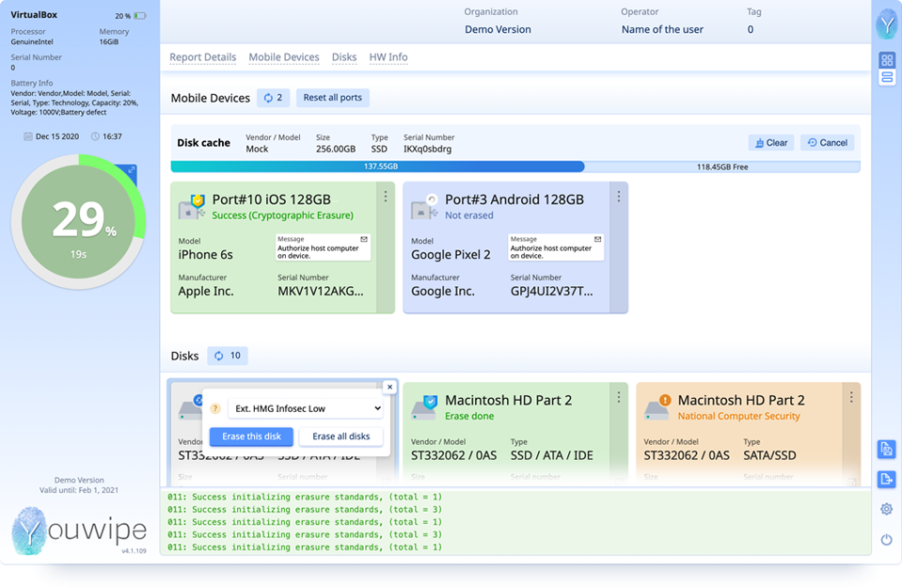The image size is (902, 588).
Task: Click the calendar icon next to Dec 15 2020
Action: point(27,136)
